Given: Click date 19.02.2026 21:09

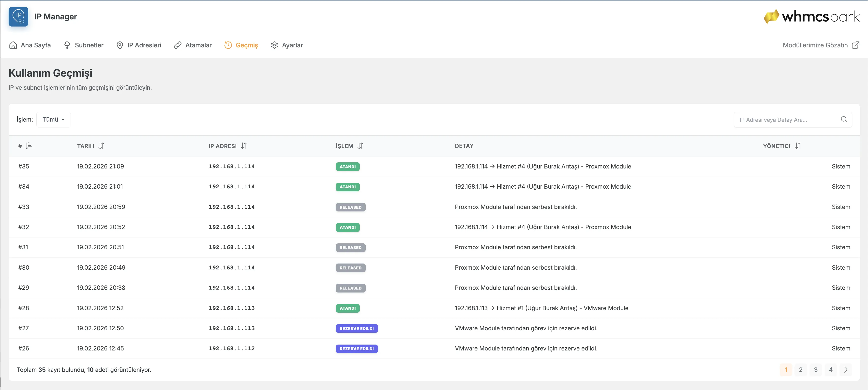Looking at the screenshot, I should click(100, 166).
